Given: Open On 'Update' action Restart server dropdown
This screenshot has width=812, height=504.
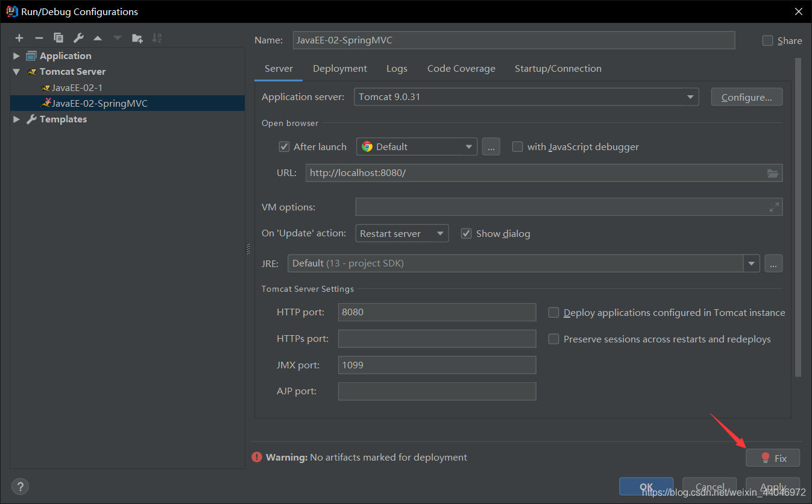Looking at the screenshot, I should (x=402, y=233).
